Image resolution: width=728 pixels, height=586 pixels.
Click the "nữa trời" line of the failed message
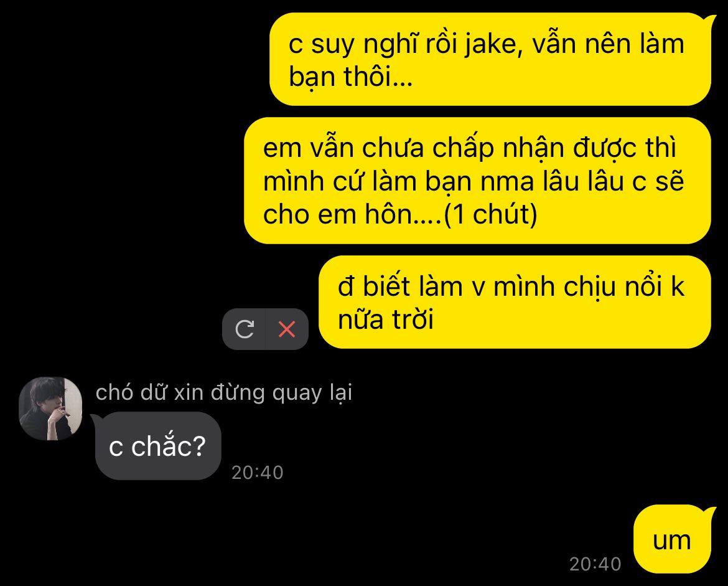click(386, 319)
